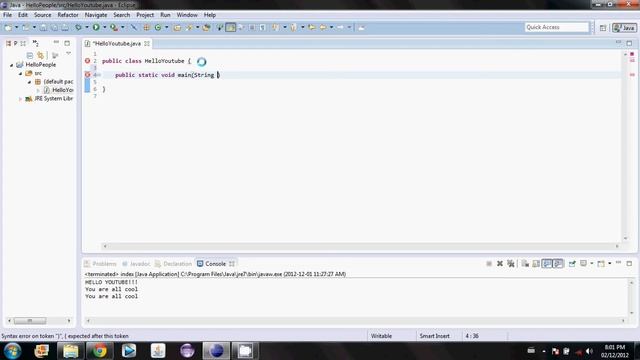Open the File menu

[x=7, y=15]
